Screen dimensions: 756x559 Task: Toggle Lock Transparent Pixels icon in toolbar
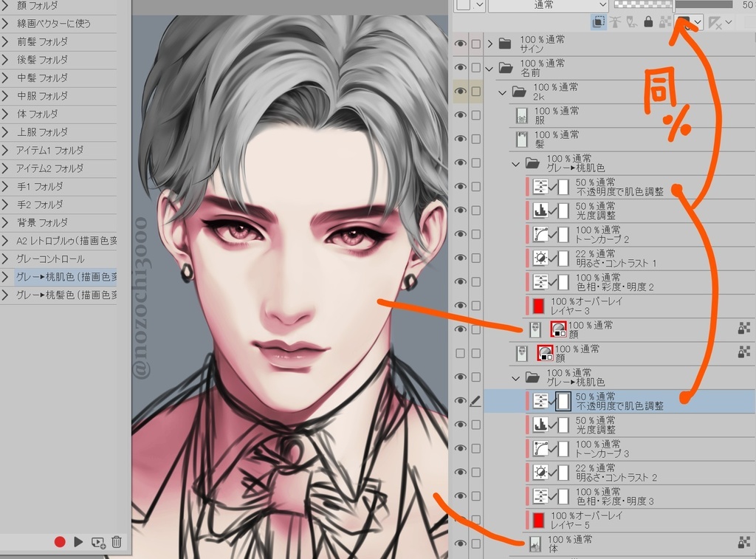[x=665, y=21]
